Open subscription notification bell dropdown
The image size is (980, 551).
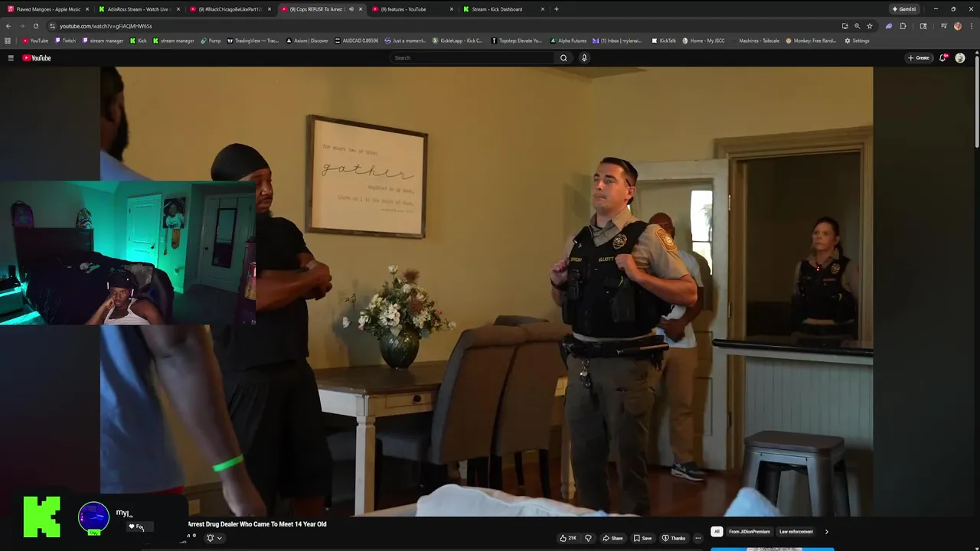214,538
